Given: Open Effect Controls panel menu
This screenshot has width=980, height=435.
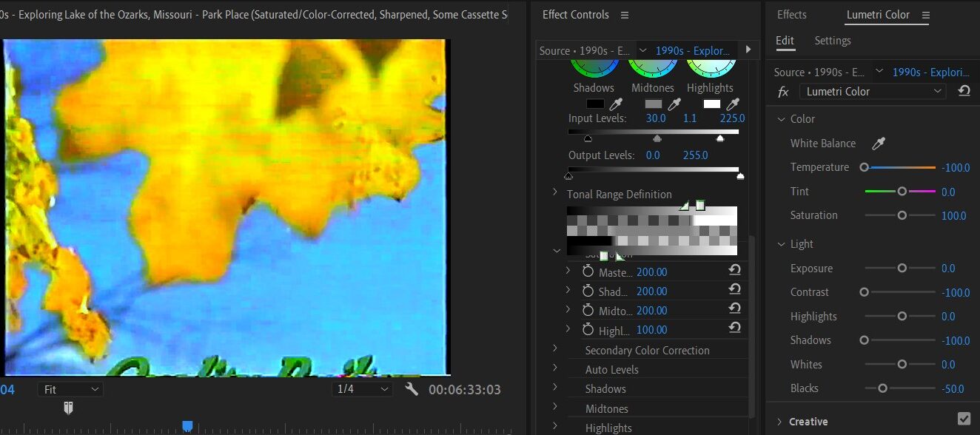Looking at the screenshot, I should pyautogui.click(x=625, y=15).
